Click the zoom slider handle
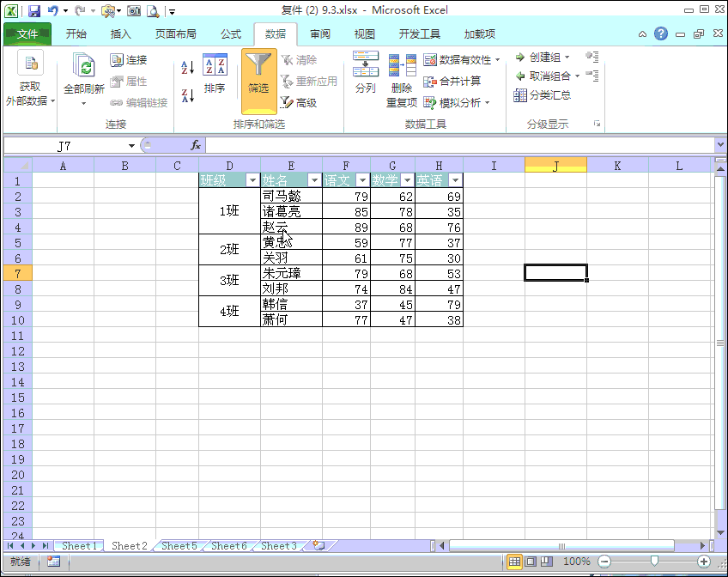The height and width of the screenshot is (577, 728). tap(654, 562)
